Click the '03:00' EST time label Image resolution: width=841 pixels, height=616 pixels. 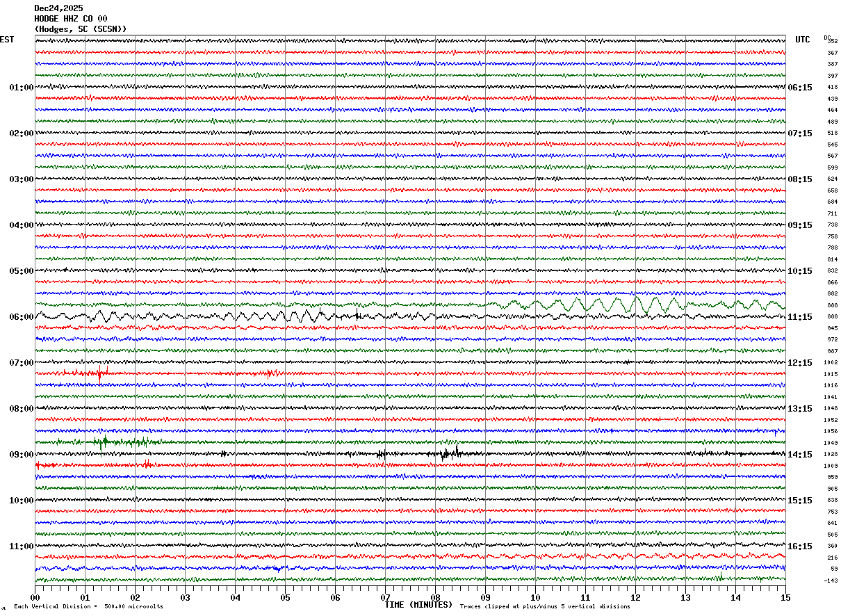21,179
